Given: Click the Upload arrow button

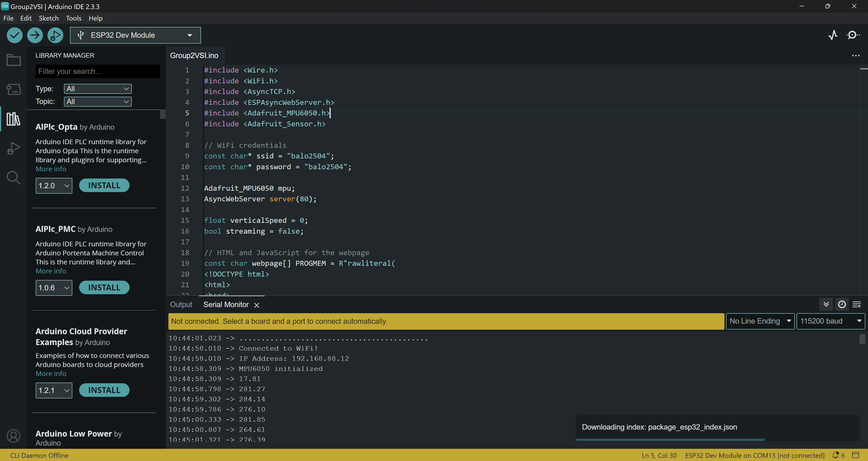Looking at the screenshot, I should point(35,35).
